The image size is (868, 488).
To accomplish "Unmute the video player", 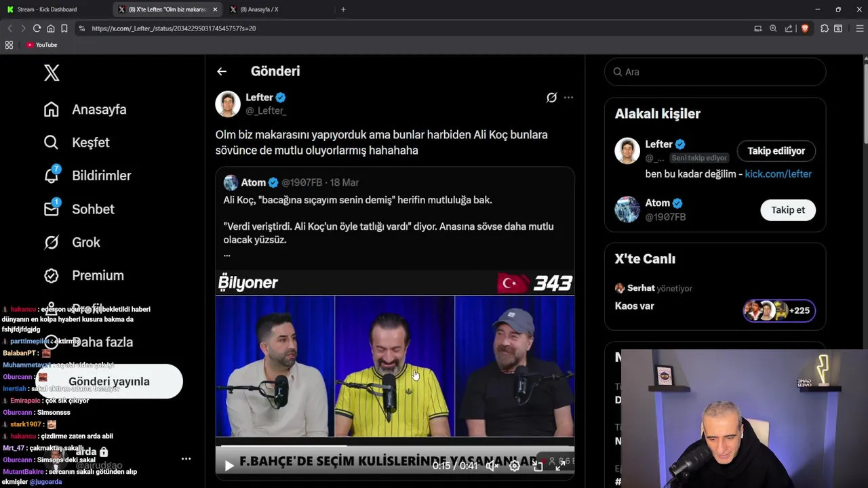I will [493, 466].
